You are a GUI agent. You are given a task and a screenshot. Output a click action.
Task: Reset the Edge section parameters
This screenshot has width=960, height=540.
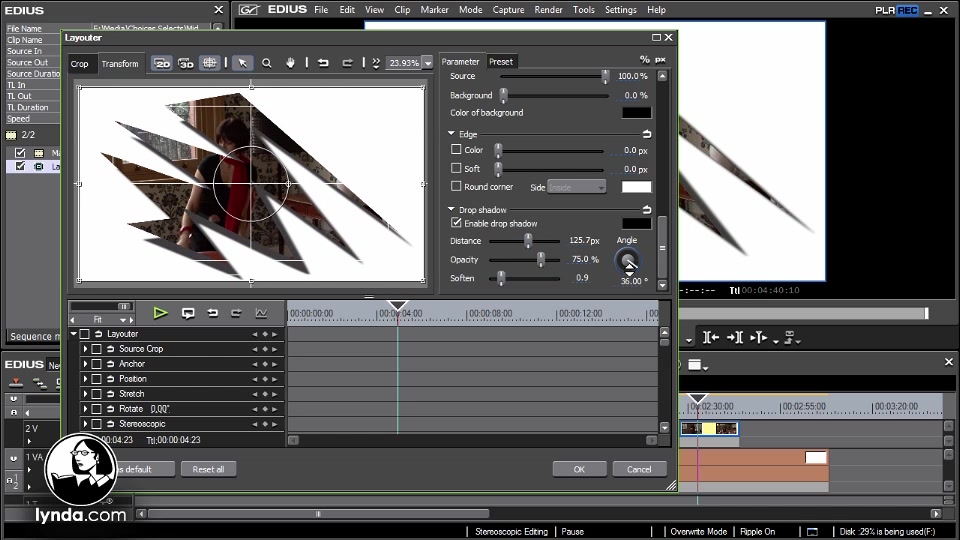(646, 134)
